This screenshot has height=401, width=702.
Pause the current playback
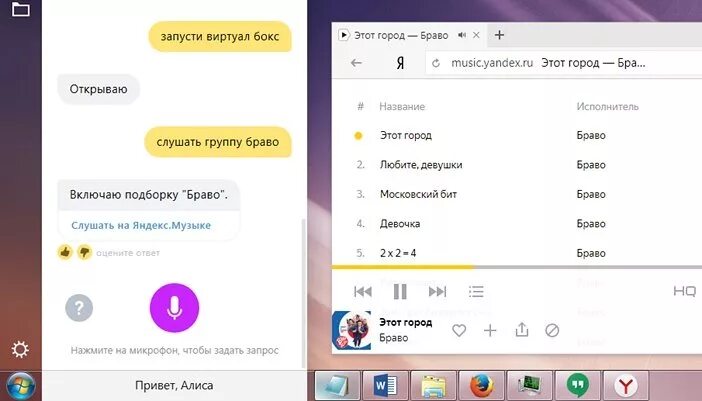tap(400, 292)
